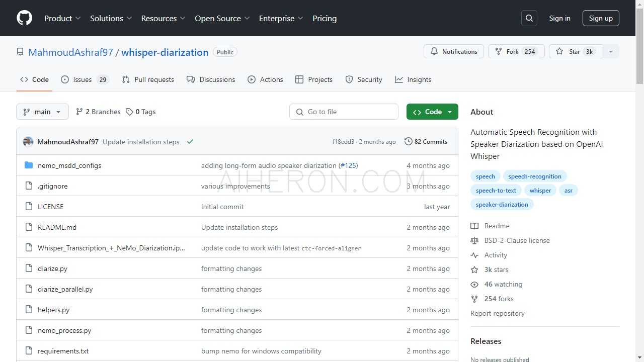Click the GitHub Octocat logo
The height and width of the screenshot is (362, 644).
[24, 18]
